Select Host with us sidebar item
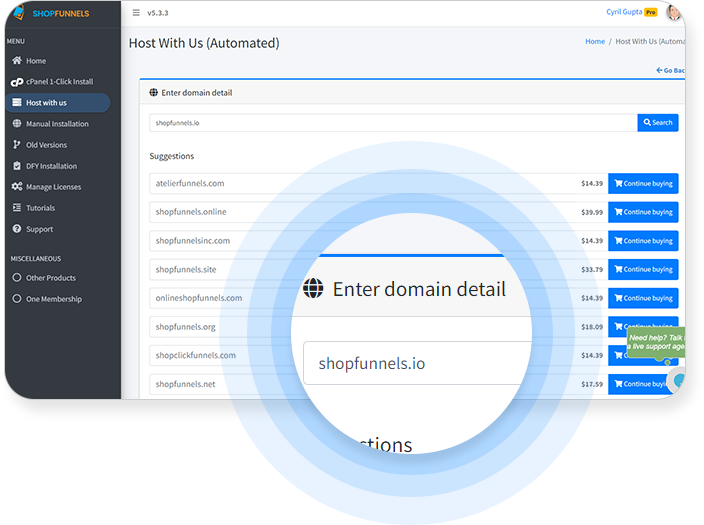 point(46,103)
